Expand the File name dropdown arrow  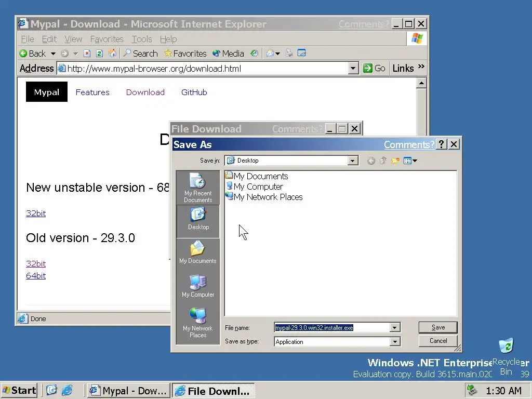(x=395, y=328)
